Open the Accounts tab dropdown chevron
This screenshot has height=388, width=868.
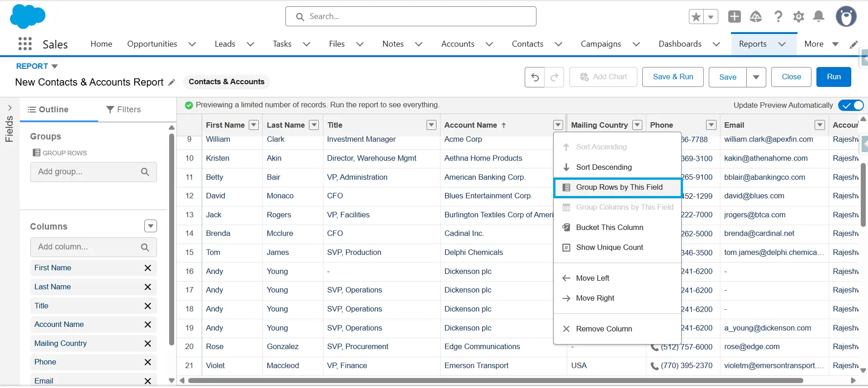[489, 44]
